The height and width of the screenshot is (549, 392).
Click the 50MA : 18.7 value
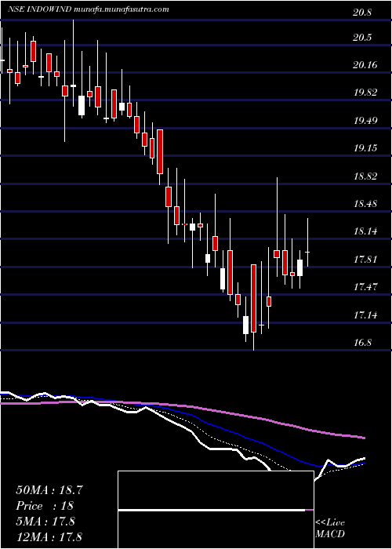(x=49, y=490)
